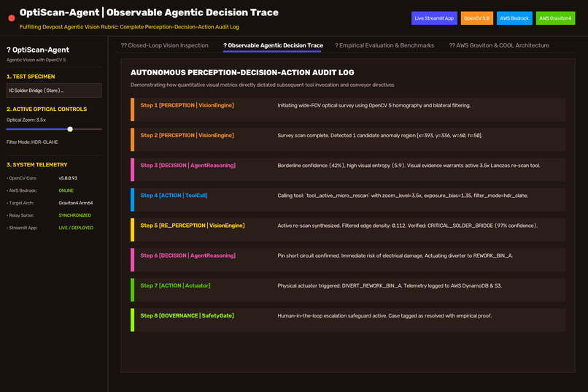Open the IC Solder Bridge specimen dropdown
This screenshot has width=588, height=392.
[54, 91]
